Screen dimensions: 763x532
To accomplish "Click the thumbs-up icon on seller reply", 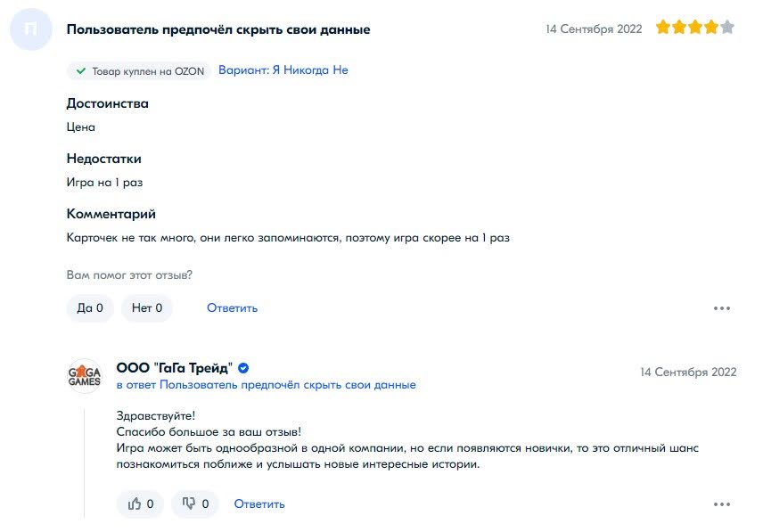I will [135, 503].
